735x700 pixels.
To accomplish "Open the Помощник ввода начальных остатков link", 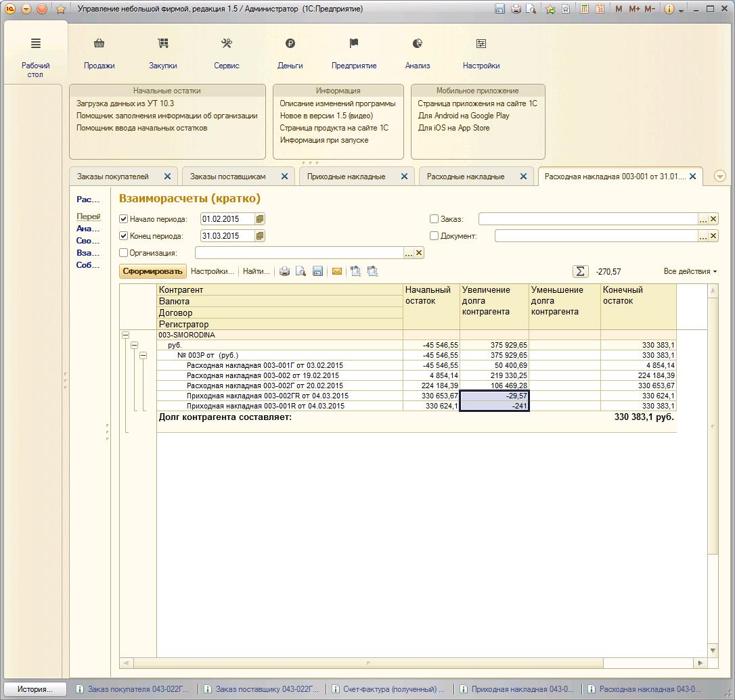I will pyautogui.click(x=141, y=128).
